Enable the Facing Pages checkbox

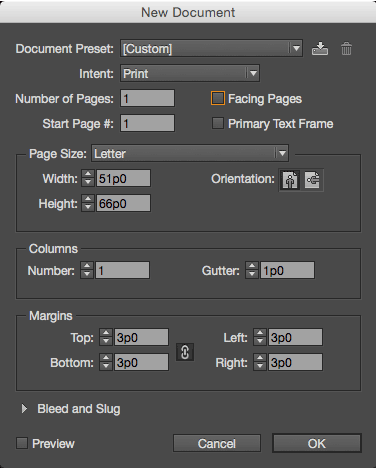[x=218, y=98]
